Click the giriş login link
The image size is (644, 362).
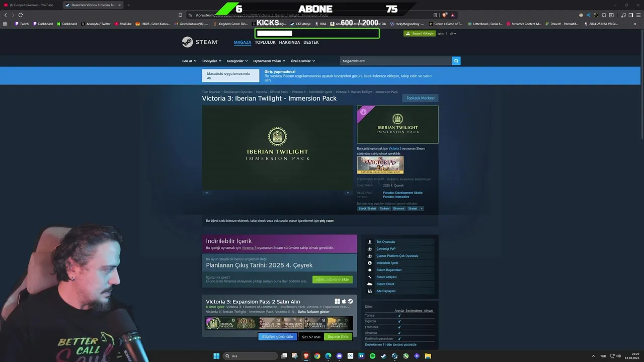[441, 34]
